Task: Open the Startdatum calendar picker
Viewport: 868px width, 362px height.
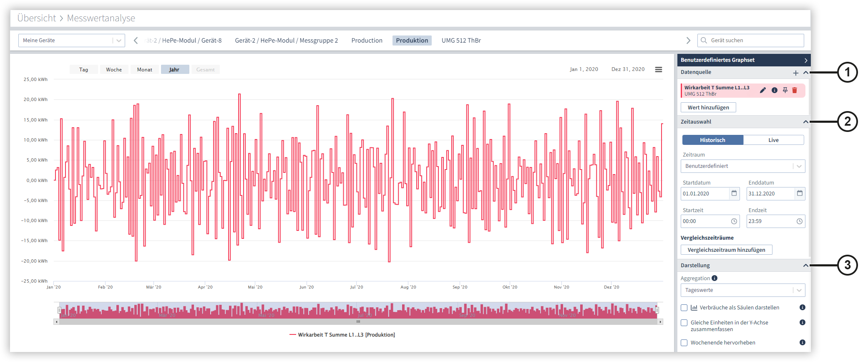Action: (x=734, y=193)
